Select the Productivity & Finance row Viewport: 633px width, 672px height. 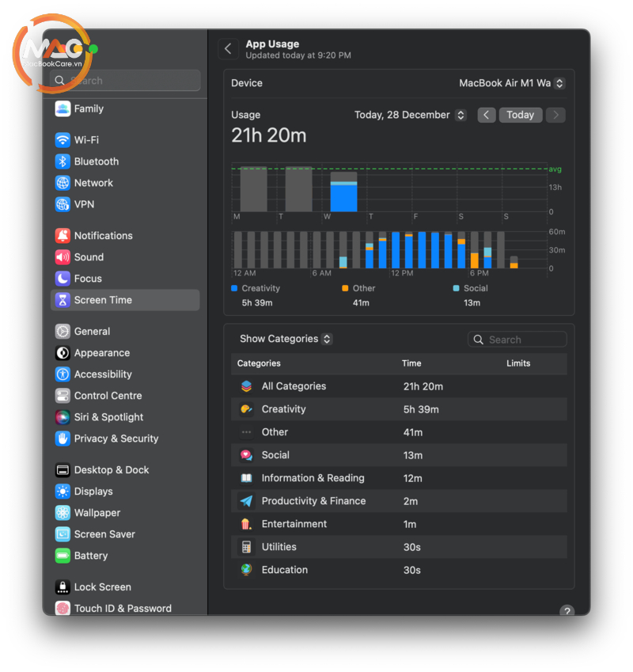399,501
